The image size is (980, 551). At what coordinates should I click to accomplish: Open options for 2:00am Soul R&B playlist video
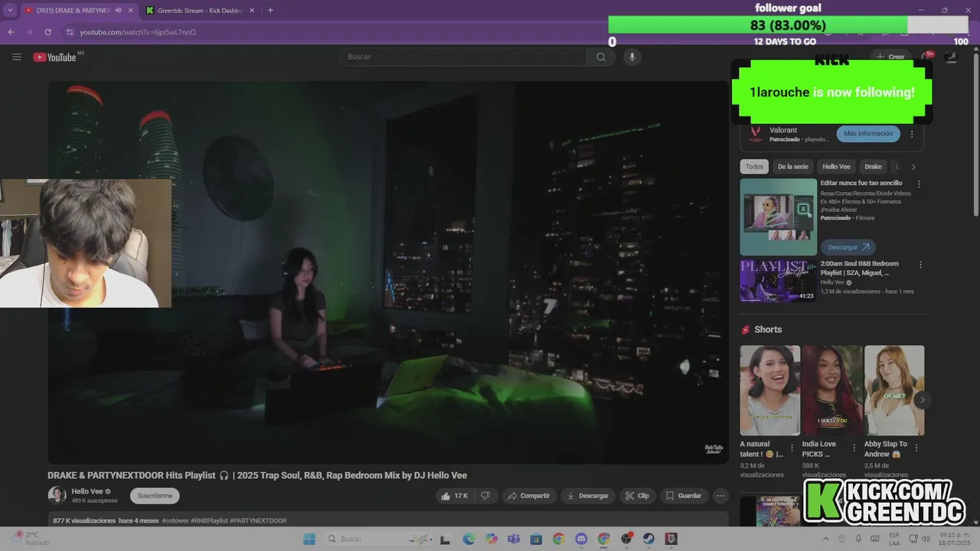(920, 265)
